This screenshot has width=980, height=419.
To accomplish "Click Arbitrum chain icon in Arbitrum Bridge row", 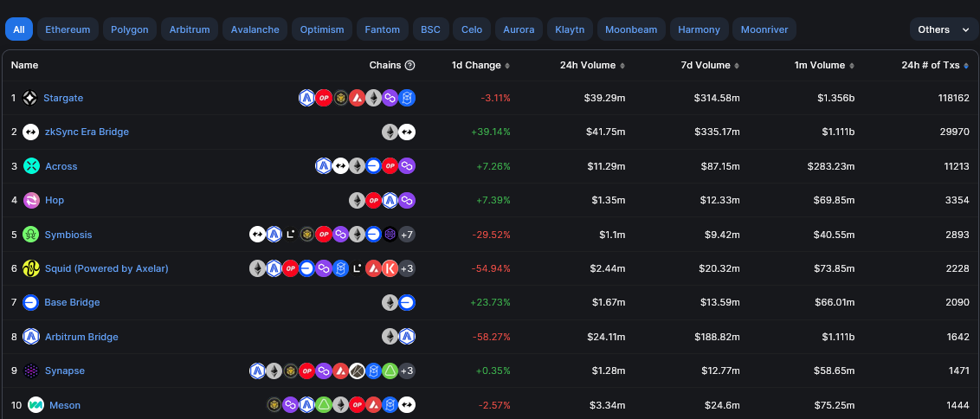I will coord(407,337).
